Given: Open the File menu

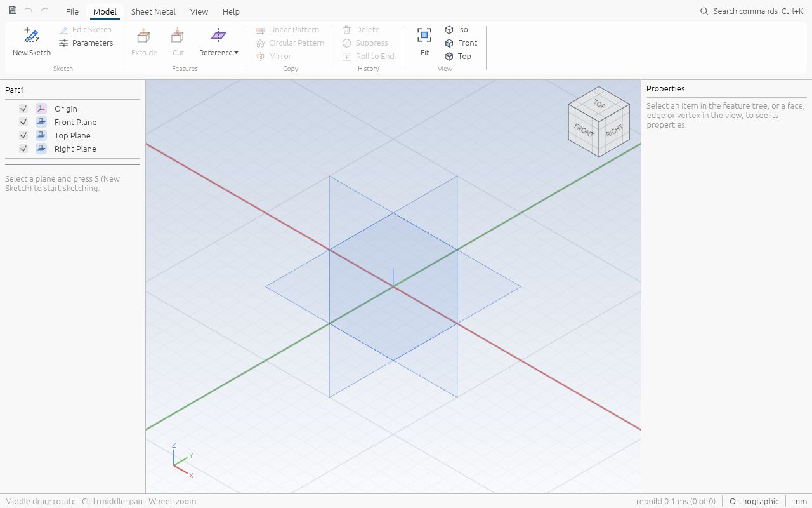Looking at the screenshot, I should click(72, 11).
